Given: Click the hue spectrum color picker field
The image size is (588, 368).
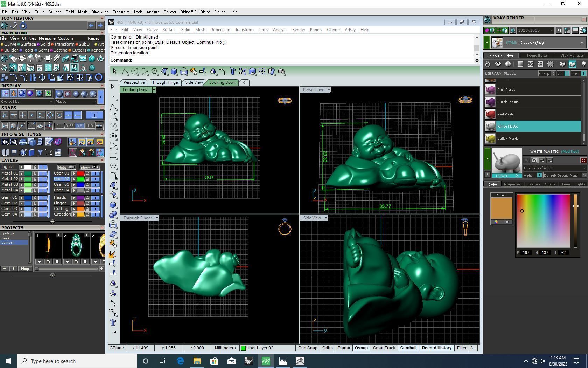Looking at the screenshot, I should click(544, 221).
